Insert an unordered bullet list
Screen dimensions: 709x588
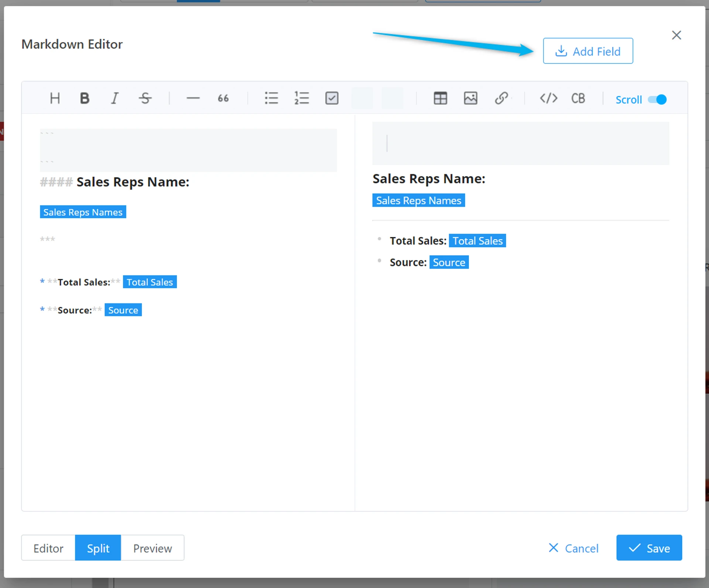(x=271, y=98)
